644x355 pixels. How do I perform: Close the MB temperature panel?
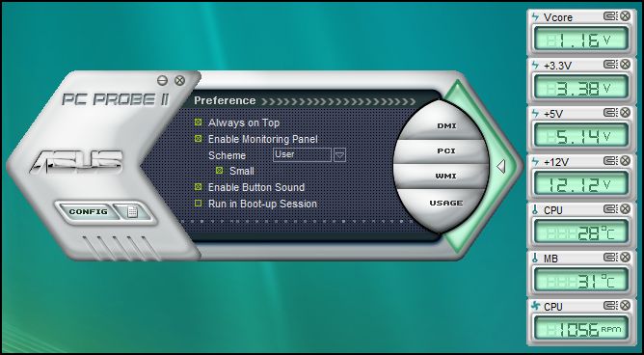coord(625,258)
